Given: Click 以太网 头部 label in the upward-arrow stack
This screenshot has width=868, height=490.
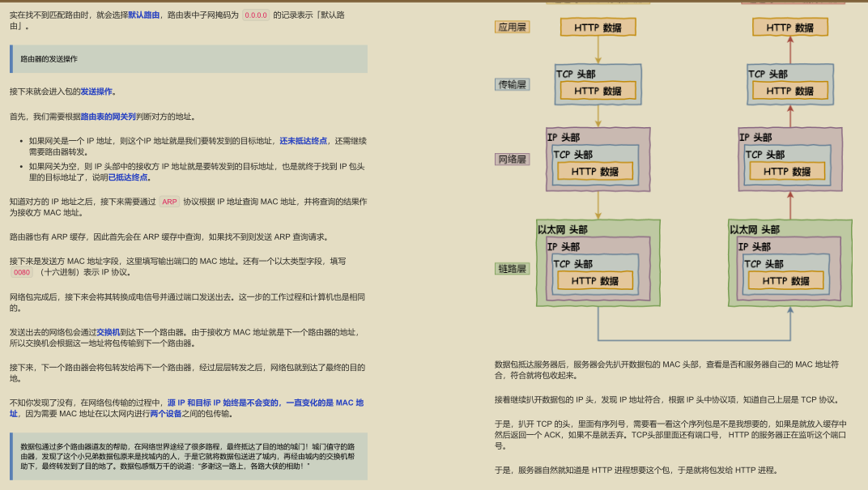Looking at the screenshot, I should click(x=755, y=229).
